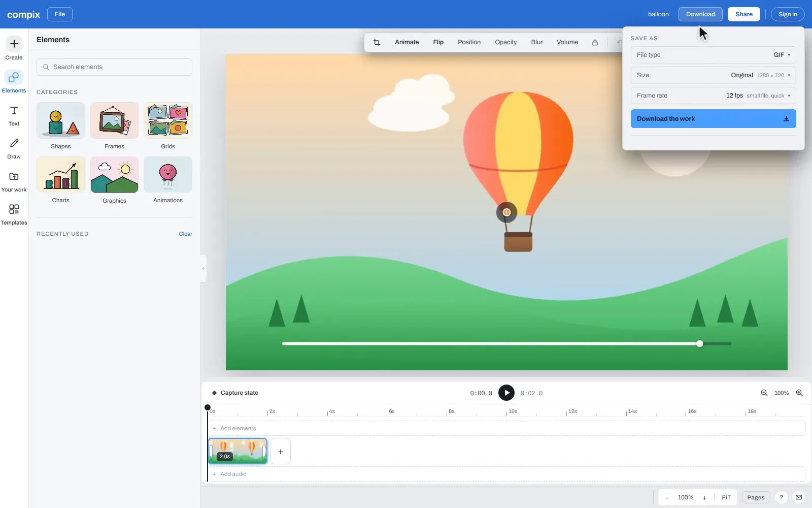This screenshot has width=812, height=508.
Task: Collapse the Elements side panel handle
Action: coord(203,268)
